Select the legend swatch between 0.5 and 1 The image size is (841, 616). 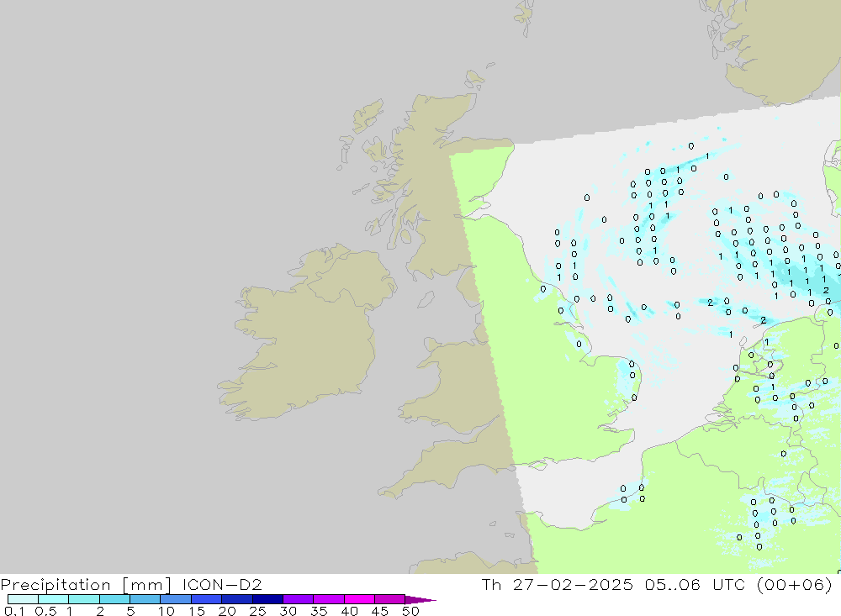(x=54, y=599)
